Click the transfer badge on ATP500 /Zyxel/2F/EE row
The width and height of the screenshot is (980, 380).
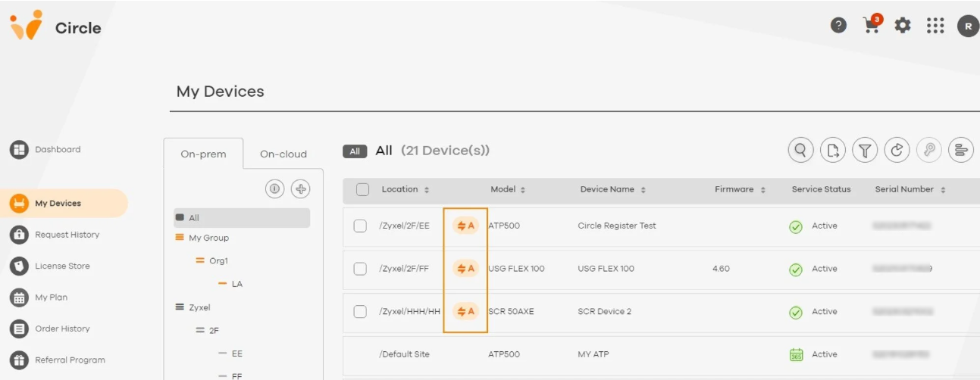click(465, 226)
